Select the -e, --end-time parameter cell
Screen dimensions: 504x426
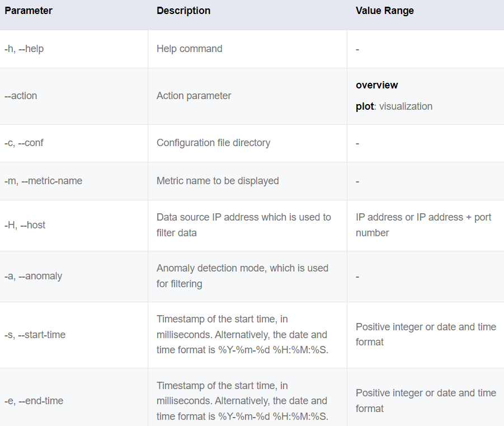click(34, 401)
